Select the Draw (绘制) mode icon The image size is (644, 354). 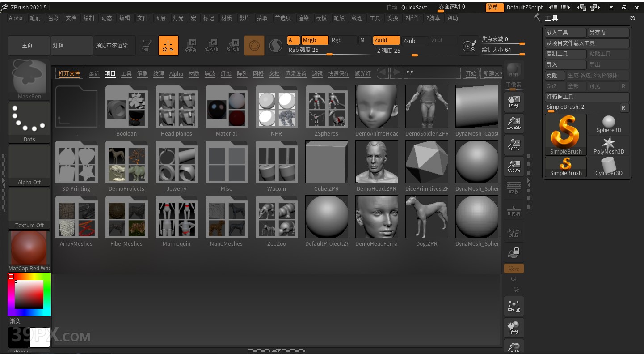168,46
